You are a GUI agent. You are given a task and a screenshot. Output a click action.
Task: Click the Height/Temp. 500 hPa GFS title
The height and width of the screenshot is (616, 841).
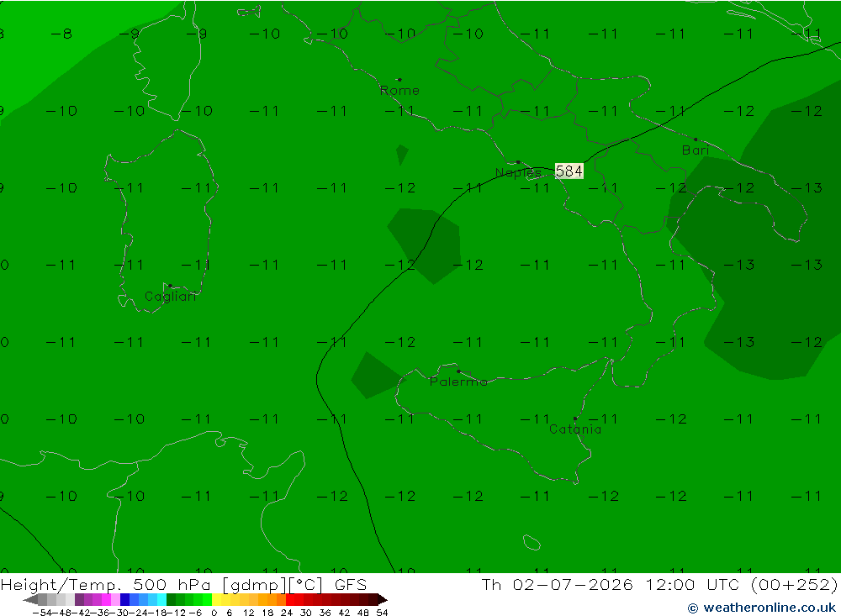(x=183, y=585)
